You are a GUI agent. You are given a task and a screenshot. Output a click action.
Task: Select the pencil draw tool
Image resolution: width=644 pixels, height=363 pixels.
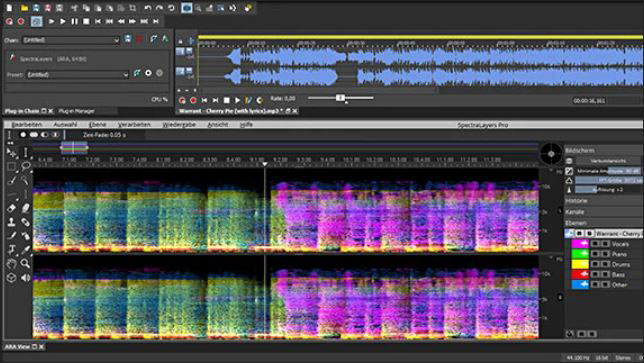(x=12, y=236)
